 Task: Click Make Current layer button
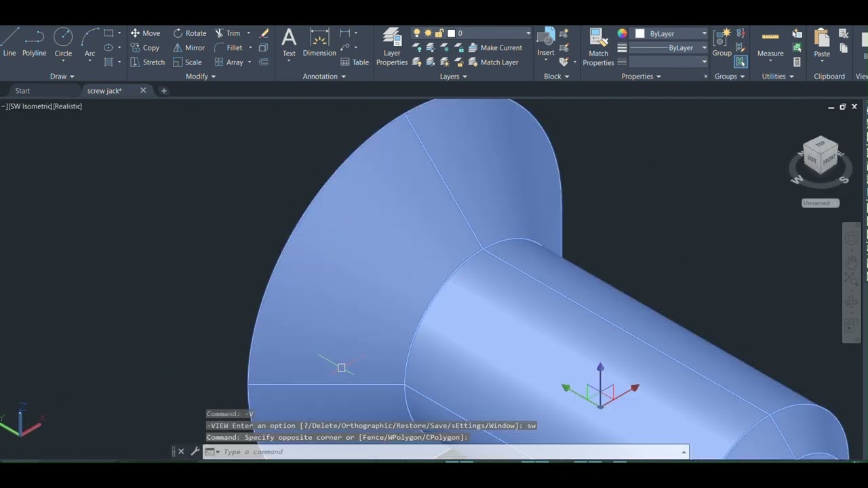coord(494,47)
